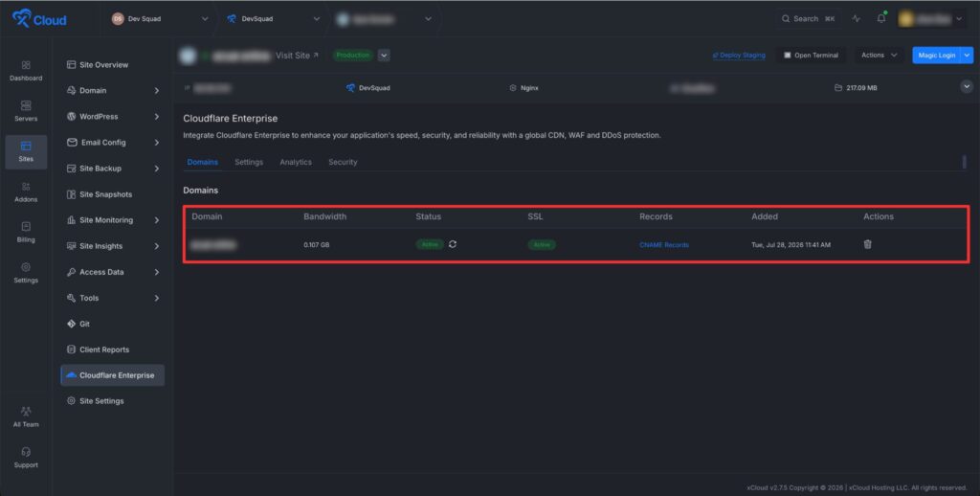Open the Dev Squad team dropdown
Screen dimensions: 980x496
click(x=160, y=19)
